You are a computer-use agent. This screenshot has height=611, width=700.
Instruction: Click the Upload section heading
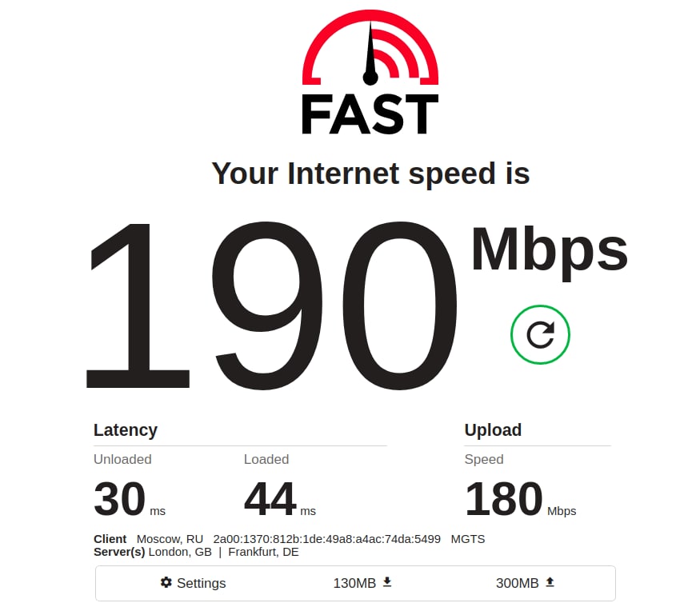click(x=493, y=429)
